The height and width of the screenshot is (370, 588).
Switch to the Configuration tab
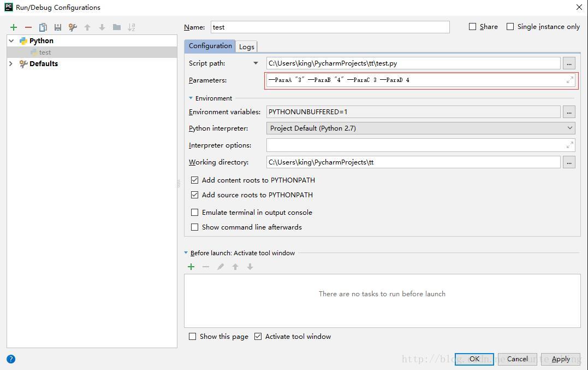210,46
